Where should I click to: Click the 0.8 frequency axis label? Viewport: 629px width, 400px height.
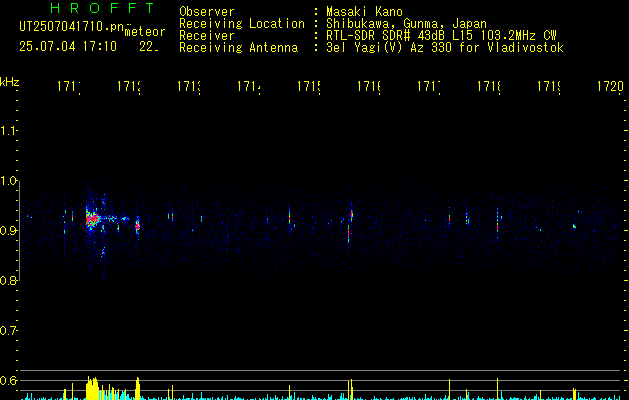click(x=8, y=280)
